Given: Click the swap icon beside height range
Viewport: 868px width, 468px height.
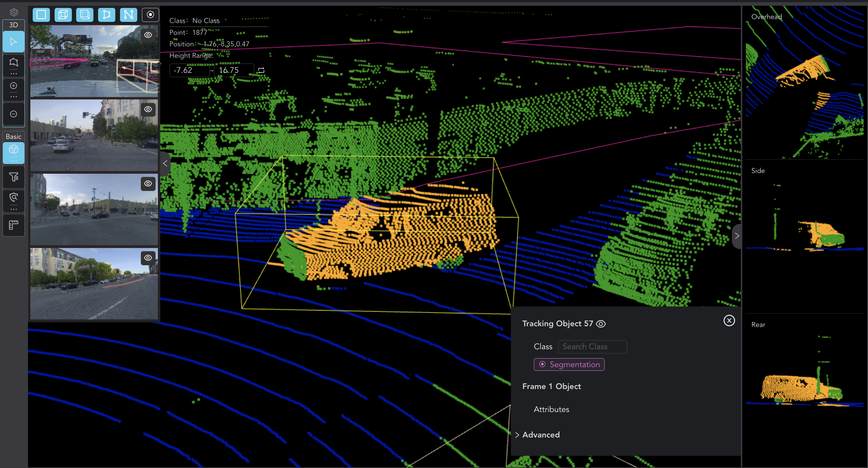Looking at the screenshot, I should 262,70.
